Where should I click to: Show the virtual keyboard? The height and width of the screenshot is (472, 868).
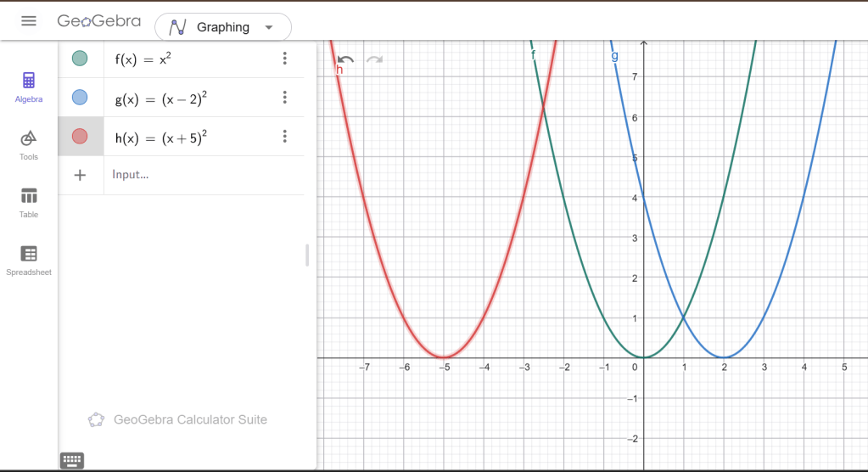point(72,460)
